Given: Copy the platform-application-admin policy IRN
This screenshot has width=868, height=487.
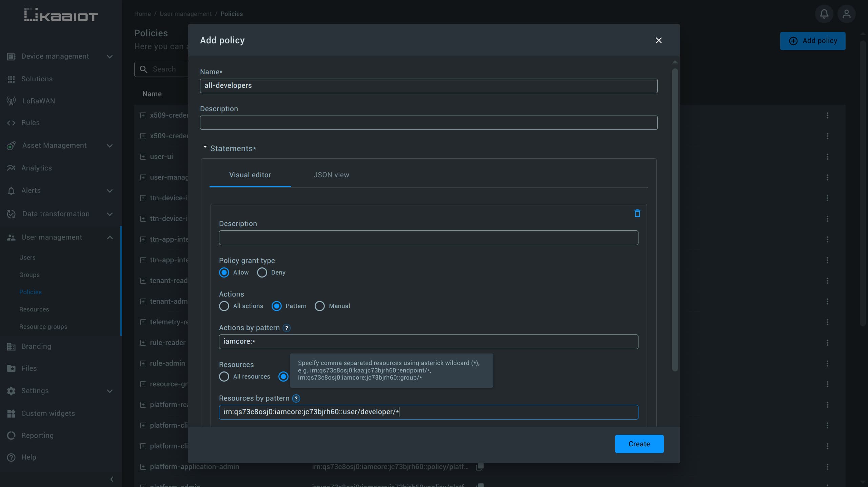Looking at the screenshot, I should [479, 467].
